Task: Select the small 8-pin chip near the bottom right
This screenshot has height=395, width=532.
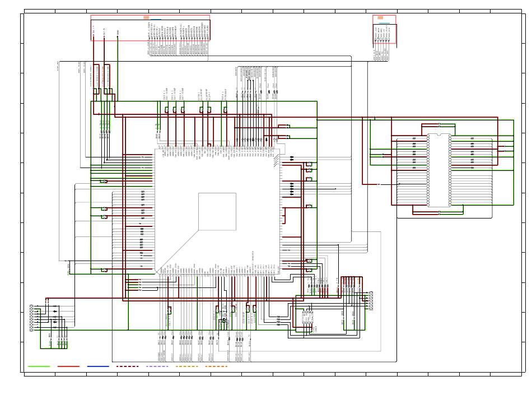Action: [308, 318]
